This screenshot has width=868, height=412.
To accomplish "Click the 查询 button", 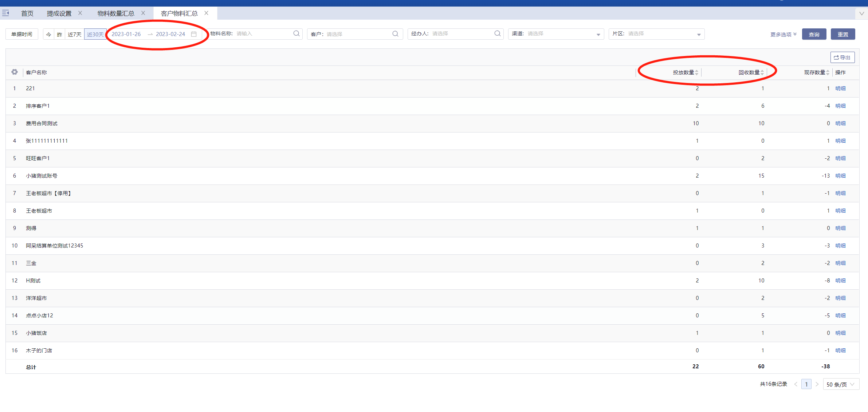I will [814, 34].
